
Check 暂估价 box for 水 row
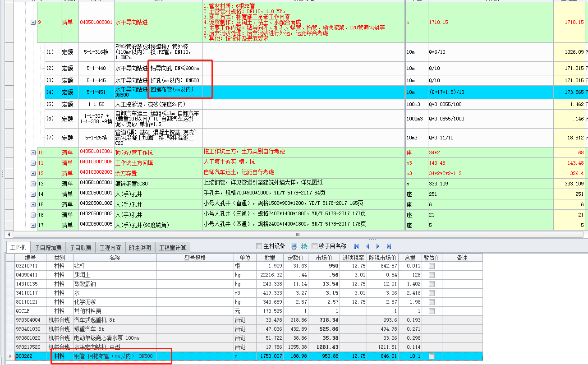(432, 293)
